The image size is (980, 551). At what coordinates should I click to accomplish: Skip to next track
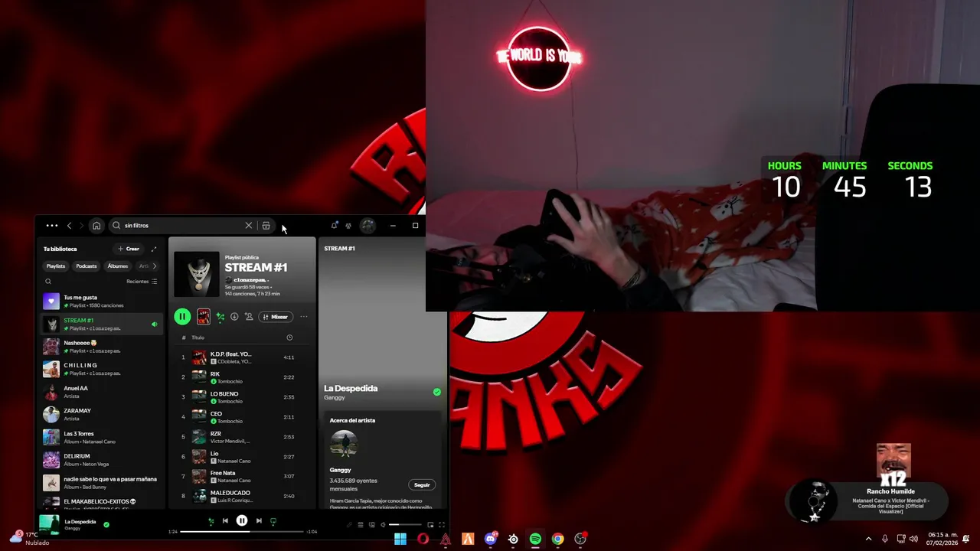click(x=259, y=520)
